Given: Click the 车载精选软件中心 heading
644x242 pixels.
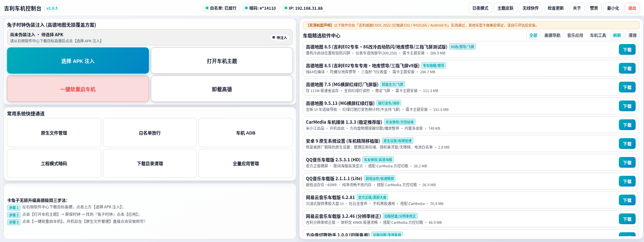Looking at the screenshot, I should (x=322, y=36).
